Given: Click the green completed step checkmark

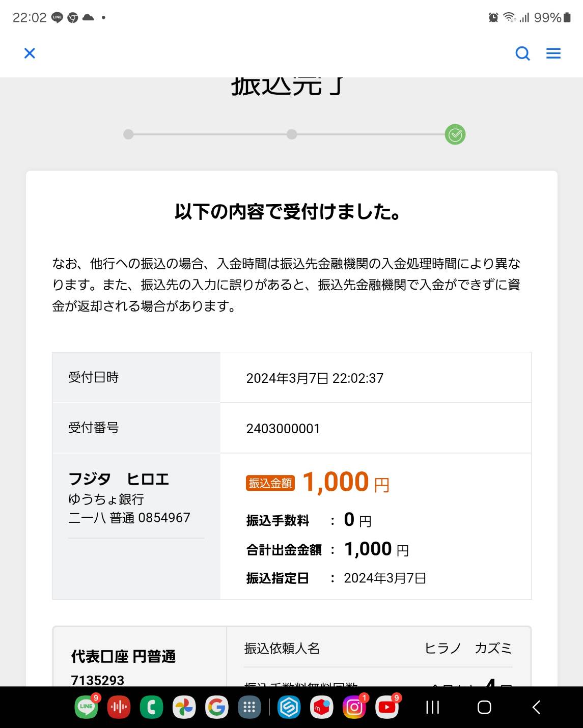Looking at the screenshot, I should pos(455,134).
